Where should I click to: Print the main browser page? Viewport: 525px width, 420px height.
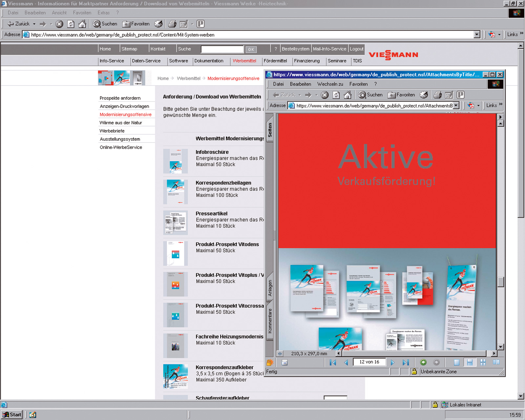(x=172, y=24)
